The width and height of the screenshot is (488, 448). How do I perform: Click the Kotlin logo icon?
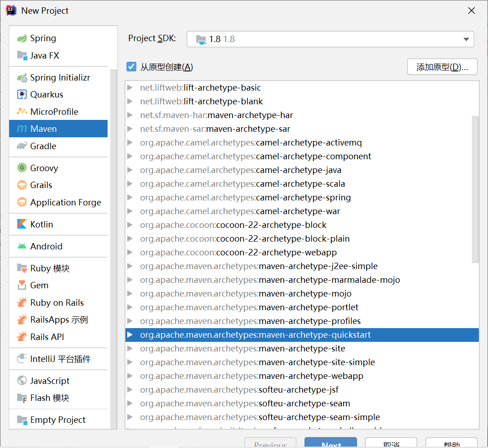[22, 224]
